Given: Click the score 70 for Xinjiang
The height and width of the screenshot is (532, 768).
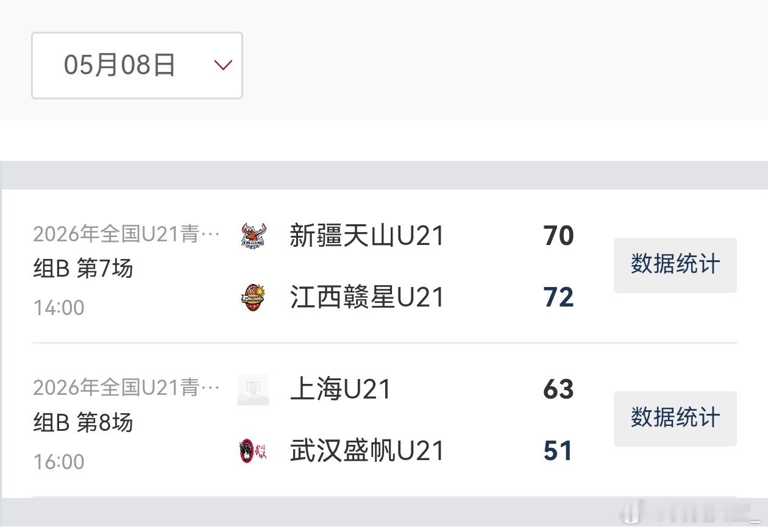Looking at the screenshot, I should click(x=558, y=236).
